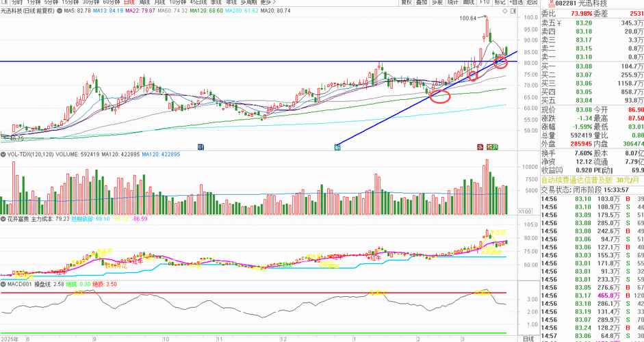The width and height of the screenshot is (644, 342).
Task: Click the 日线 label at bottom right
Action: (528, 339)
